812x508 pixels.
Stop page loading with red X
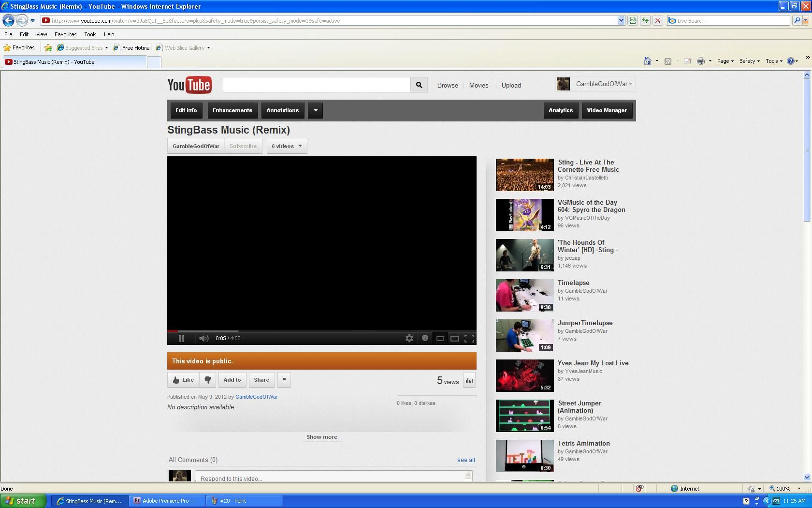[657, 20]
